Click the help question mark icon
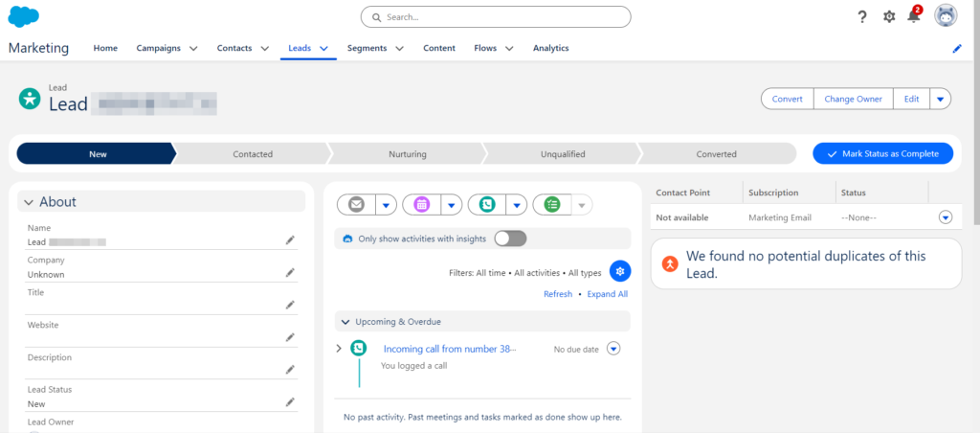The image size is (980, 433). (x=862, y=17)
